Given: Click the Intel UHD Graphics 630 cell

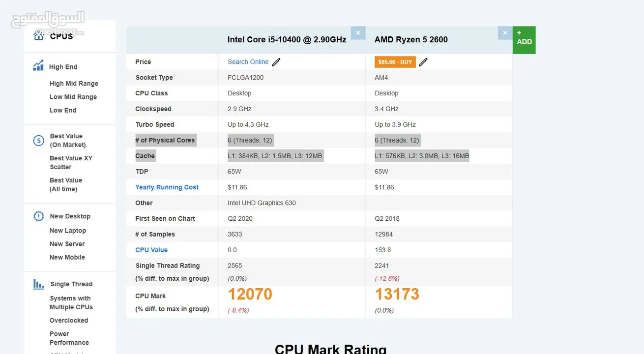Looking at the screenshot, I should coord(262,203).
